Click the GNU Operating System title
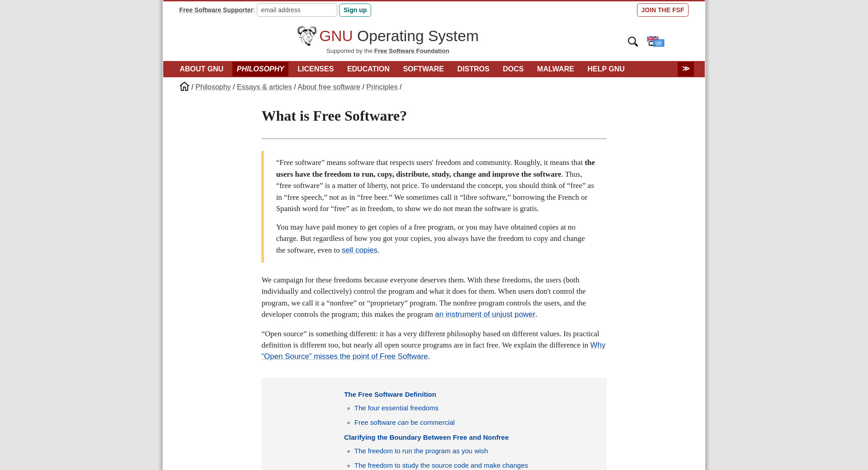The height and width of the screenshot is (470, 868). pos(399,36)
